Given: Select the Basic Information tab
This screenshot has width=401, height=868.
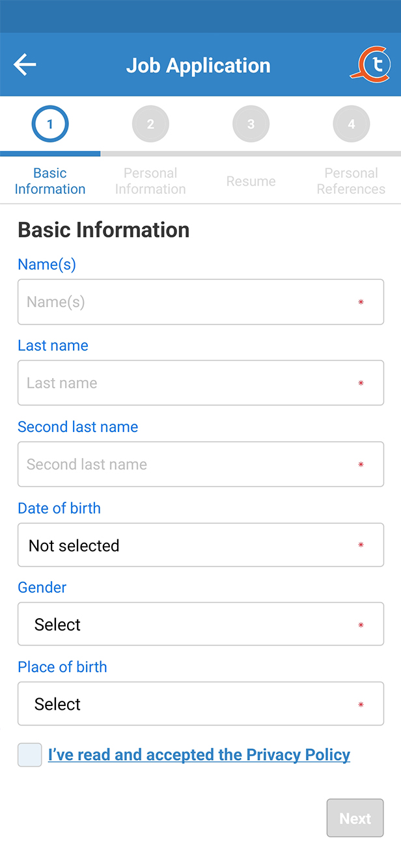Looking at the screenshot, I should coord(50,181).
